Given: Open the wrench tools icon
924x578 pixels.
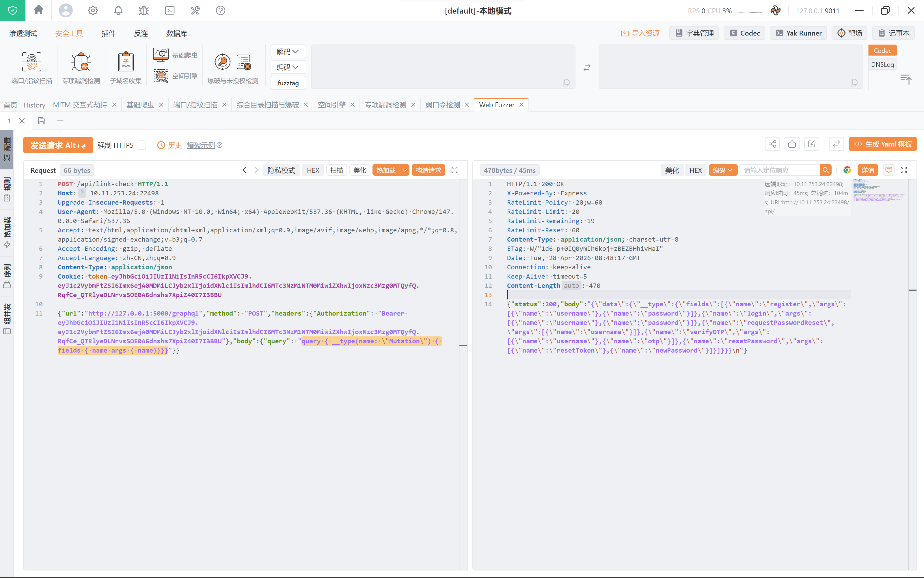Looking at the screenshot, I should coord(195,10).
